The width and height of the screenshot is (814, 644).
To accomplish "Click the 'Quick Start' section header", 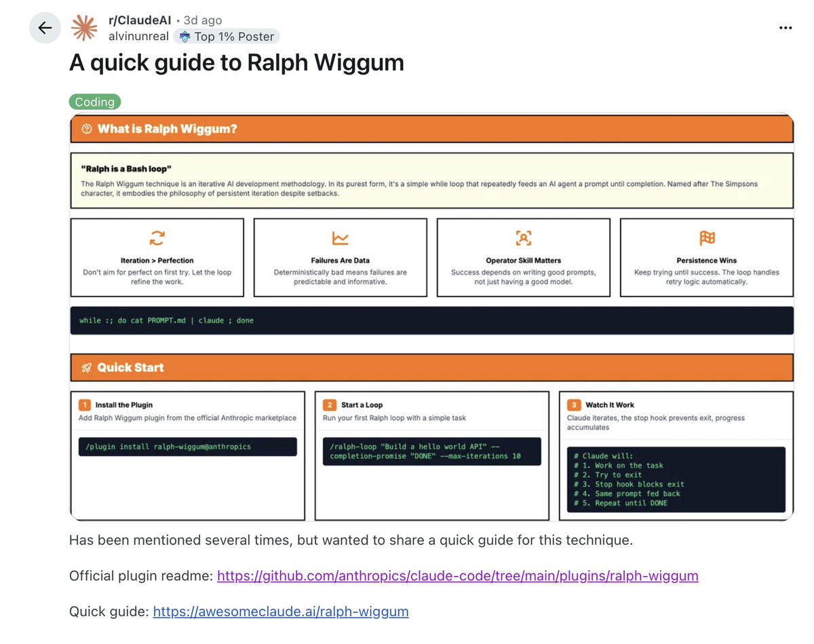I will coord(431,368).
